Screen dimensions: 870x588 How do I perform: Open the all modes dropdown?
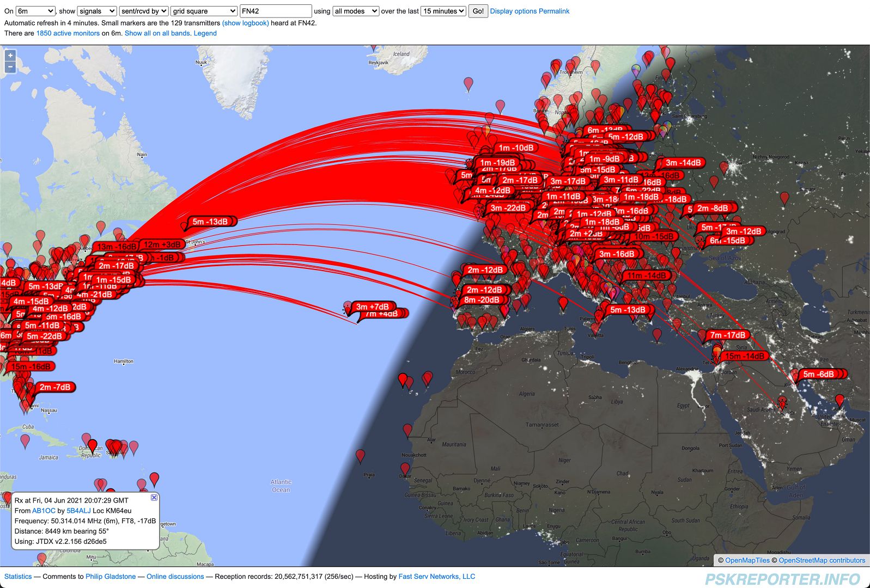[356, 11]
